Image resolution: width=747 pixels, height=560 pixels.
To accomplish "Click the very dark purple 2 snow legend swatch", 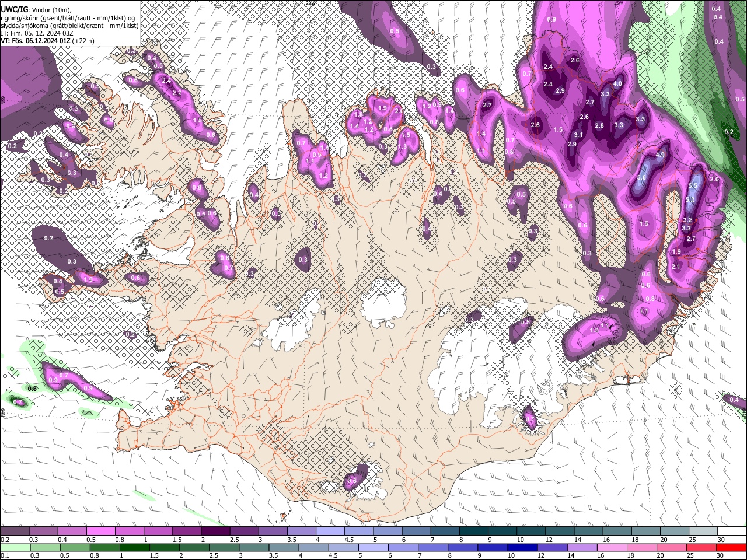I will pyautogui.click(x=215, y=531).
